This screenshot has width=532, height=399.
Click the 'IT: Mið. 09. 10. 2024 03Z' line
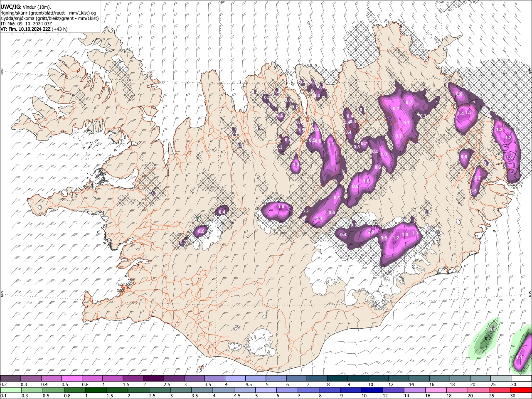pyautogui.click(x=26, y=24)
